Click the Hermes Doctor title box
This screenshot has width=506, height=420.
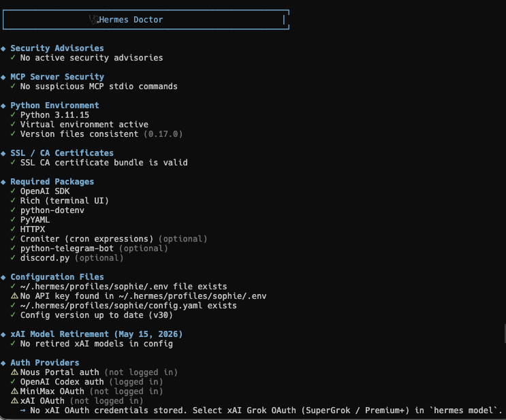tap(146, 20)
